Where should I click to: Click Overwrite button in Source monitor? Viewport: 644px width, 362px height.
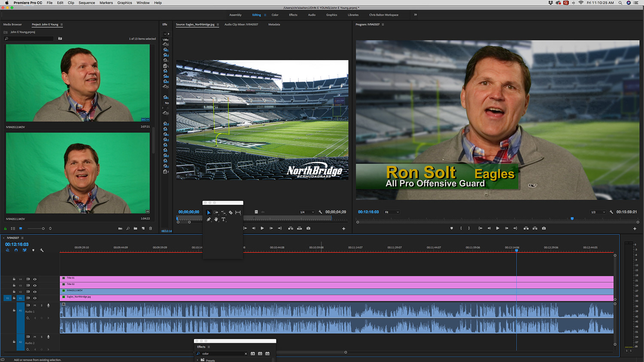[x=299, y=228]
